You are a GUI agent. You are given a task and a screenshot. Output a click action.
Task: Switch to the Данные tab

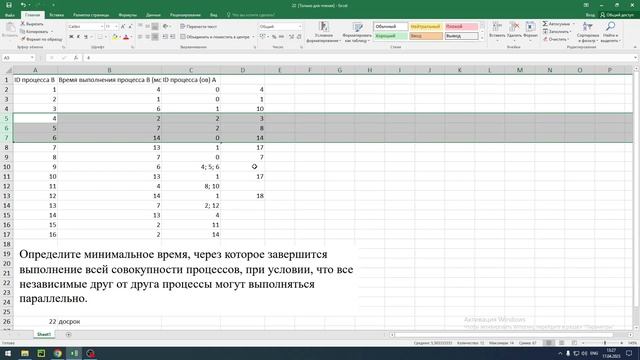coord(153,15)
